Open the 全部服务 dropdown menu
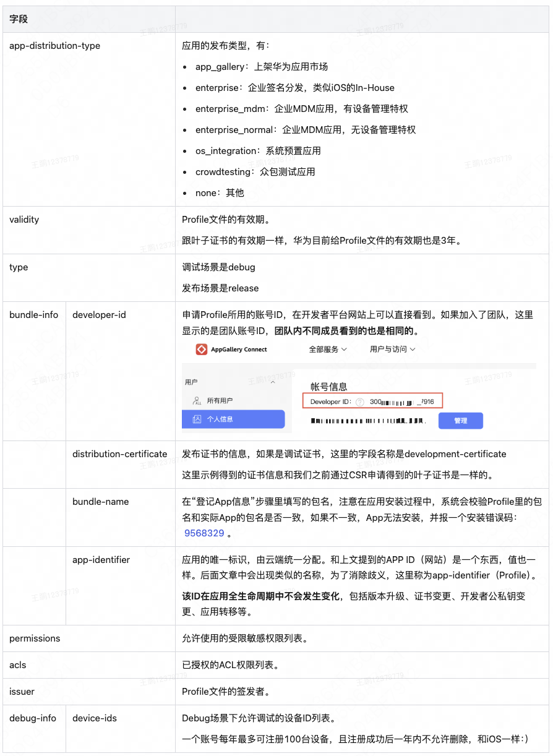Viewport: 553px width, 756px height. click(328, 350)
